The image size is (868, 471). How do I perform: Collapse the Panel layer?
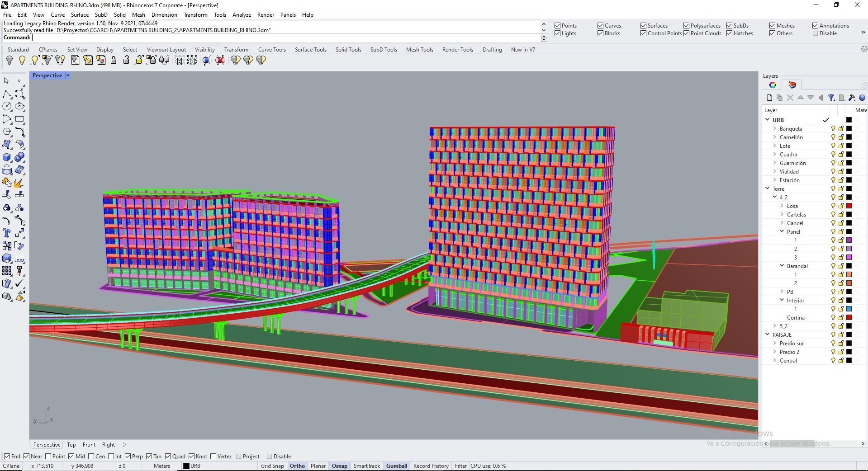click(782, 231)
